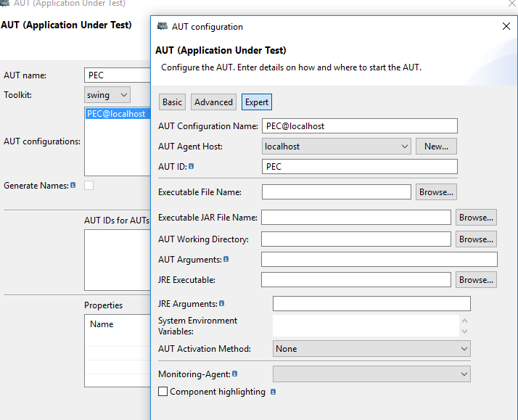Click the environment variables scroll down arrow
This screenshot has width=518, height=420.
point(464,332)
